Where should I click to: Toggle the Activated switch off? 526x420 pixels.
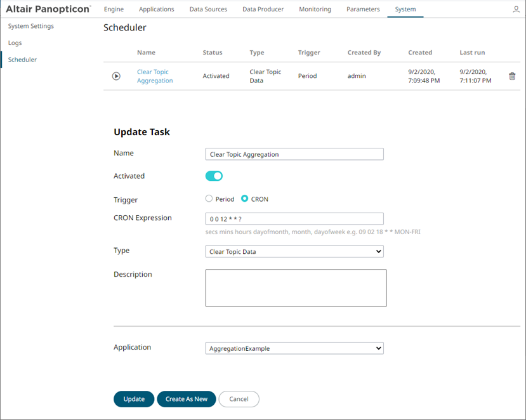[214, 176]
